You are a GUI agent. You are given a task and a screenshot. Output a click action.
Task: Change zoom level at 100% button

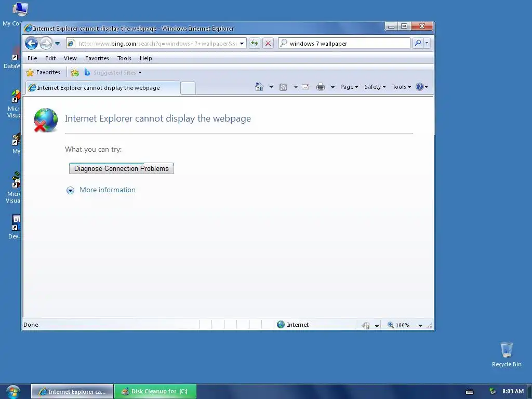pos(399,325)
